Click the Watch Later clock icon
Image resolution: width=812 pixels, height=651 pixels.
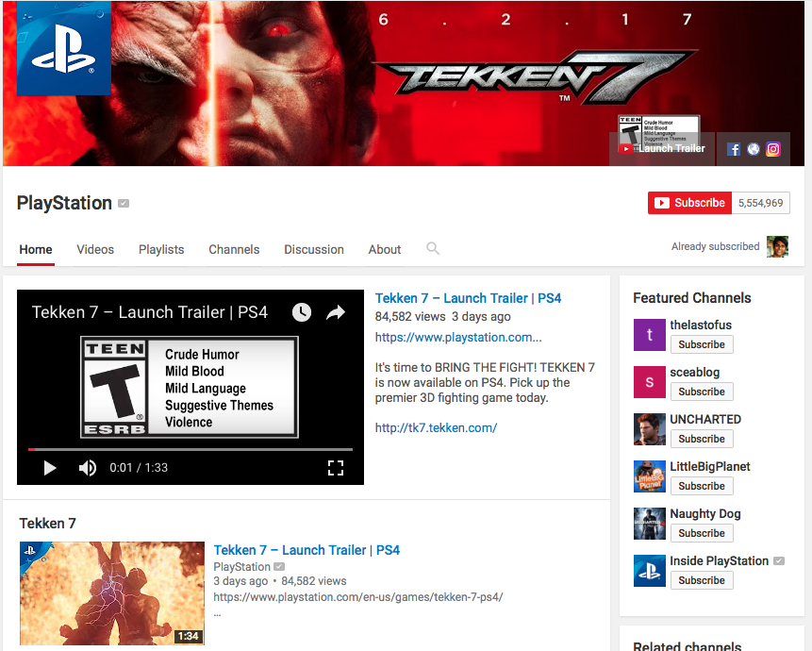[302, 312]
